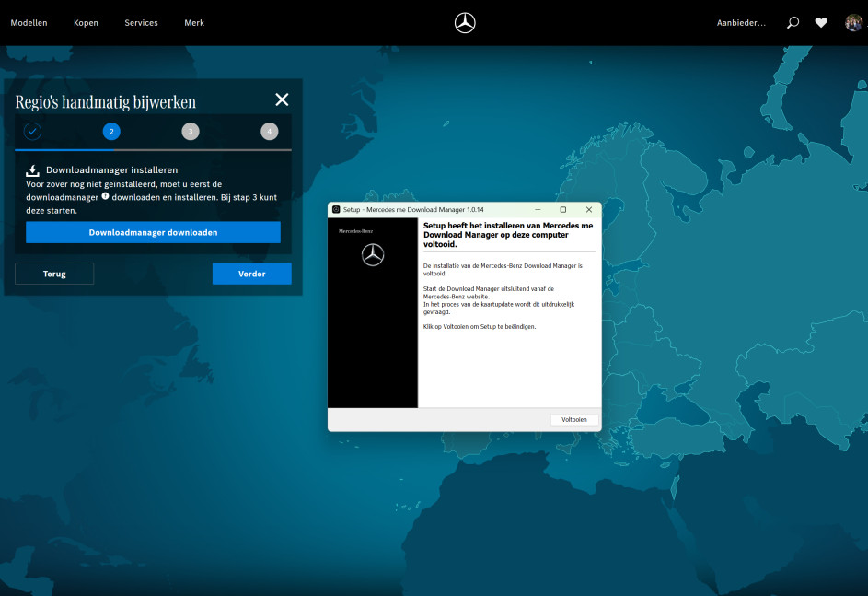Open the Kopen menu
Viewport: 868px width, 596px height.
pyautogui.click(x=86, y=23)
